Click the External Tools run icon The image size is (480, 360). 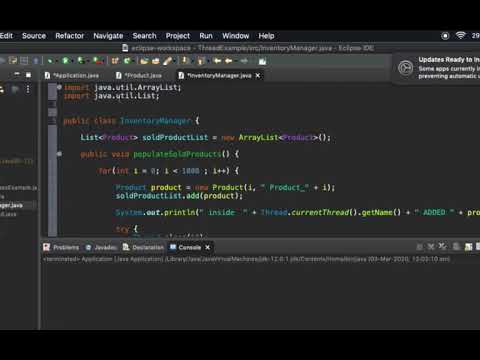[97, 61]
